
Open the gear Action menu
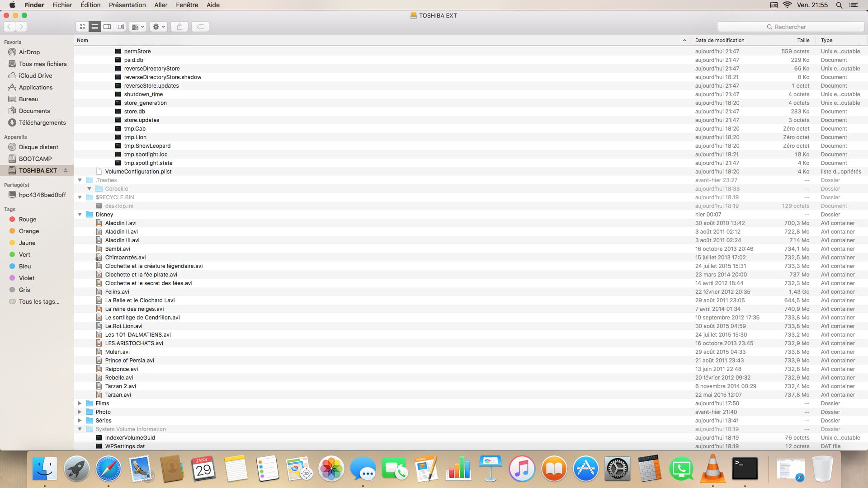[x=159, y=27]
